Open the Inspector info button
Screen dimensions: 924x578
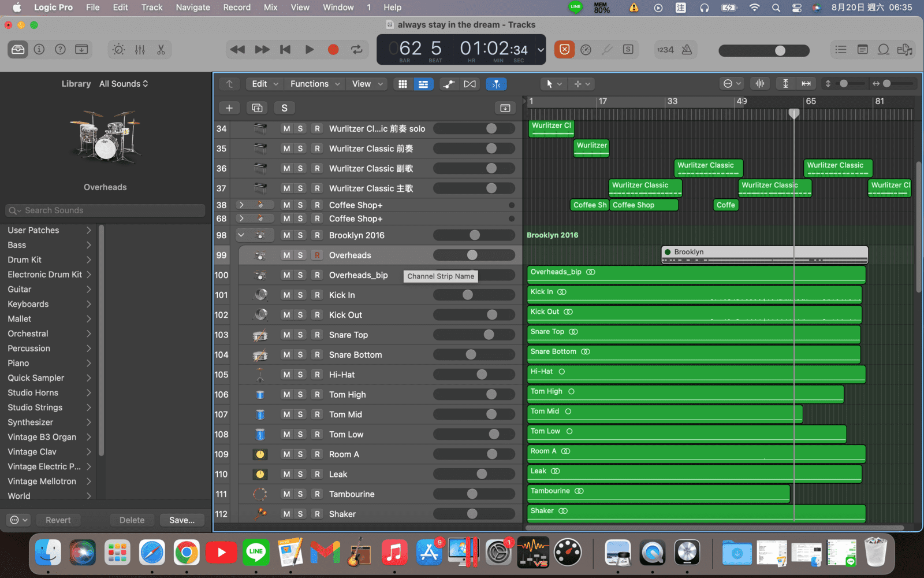coord(39,50)
